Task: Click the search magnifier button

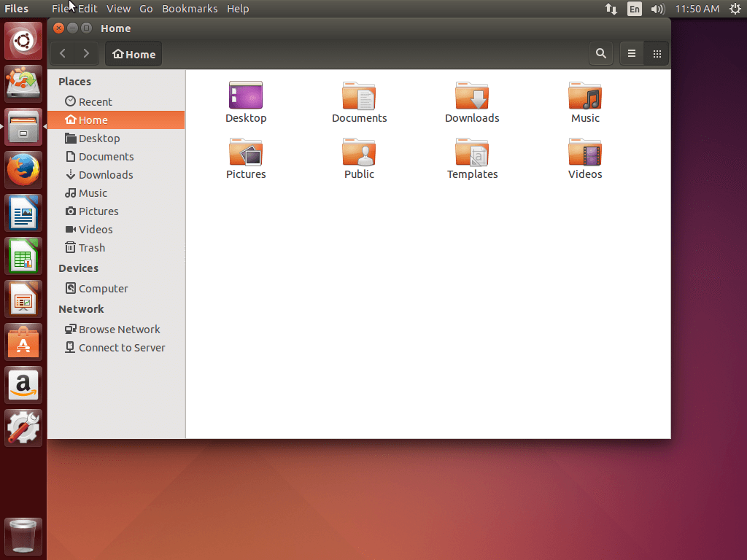Action: coord(601,53)
